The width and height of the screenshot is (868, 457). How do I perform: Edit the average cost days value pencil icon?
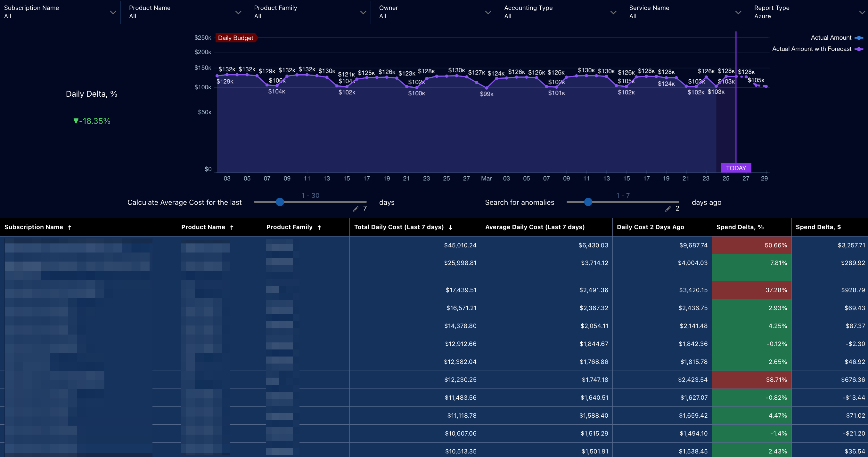coord(356,209)
